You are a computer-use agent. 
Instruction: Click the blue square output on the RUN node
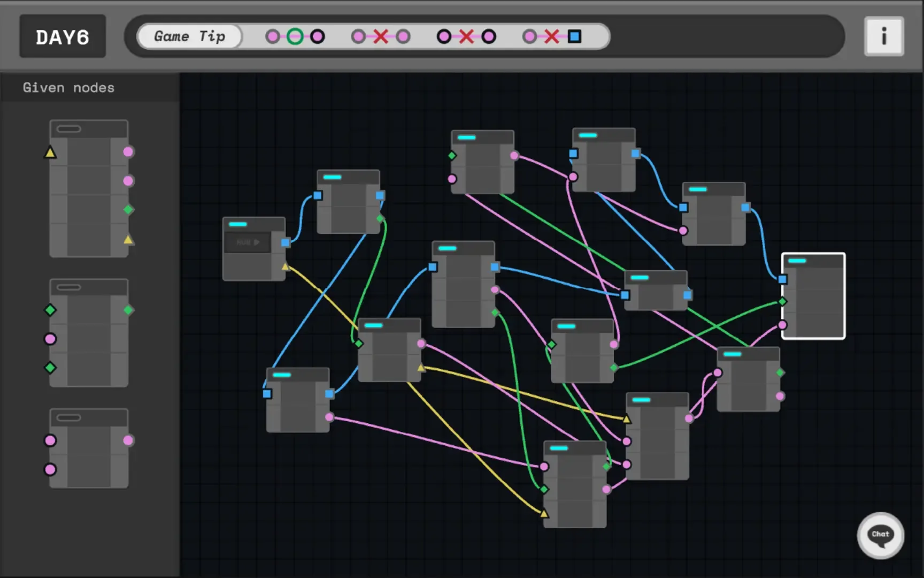pos(286,242)
